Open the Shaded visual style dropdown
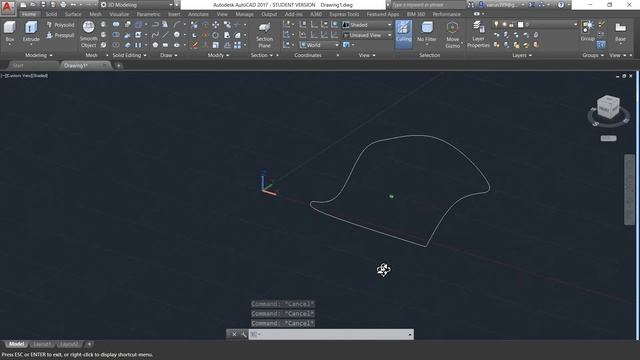This screenshot has width=640, height=360. point(367,25)
